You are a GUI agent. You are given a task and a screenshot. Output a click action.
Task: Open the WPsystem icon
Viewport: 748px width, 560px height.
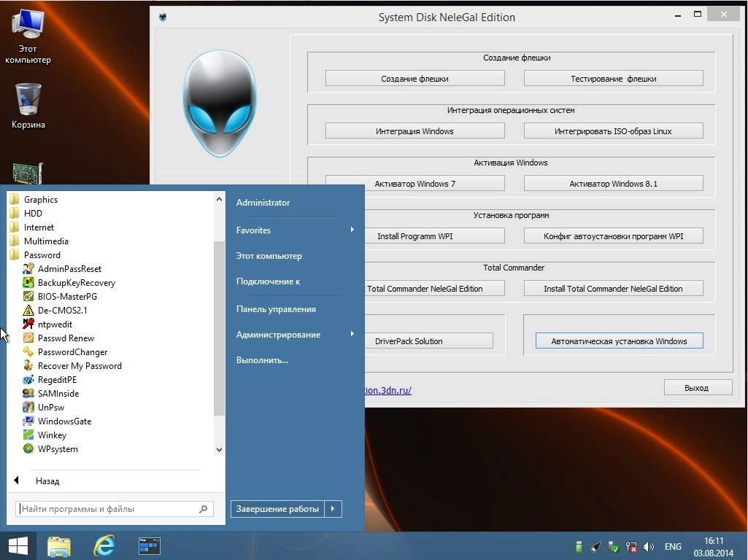coord(28,448)
